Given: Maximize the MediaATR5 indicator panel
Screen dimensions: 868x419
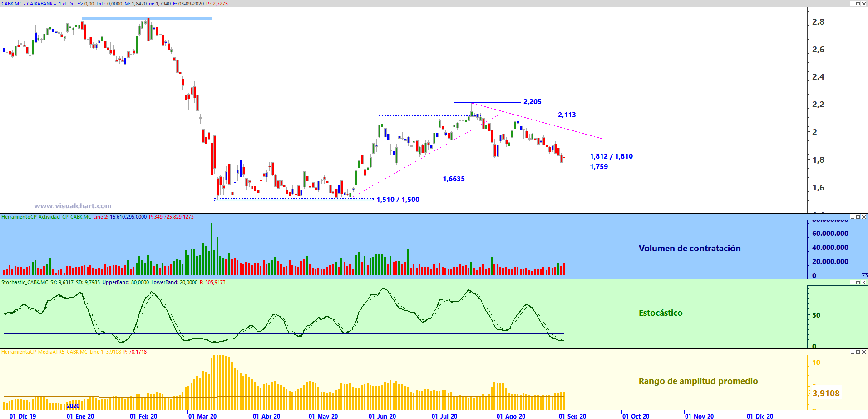Looking at the screenshot, I should 858,352.
